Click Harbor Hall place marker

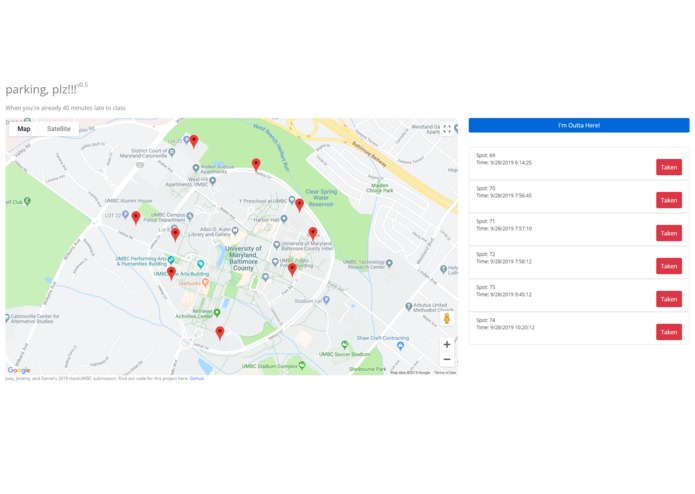tap(284, 219)
